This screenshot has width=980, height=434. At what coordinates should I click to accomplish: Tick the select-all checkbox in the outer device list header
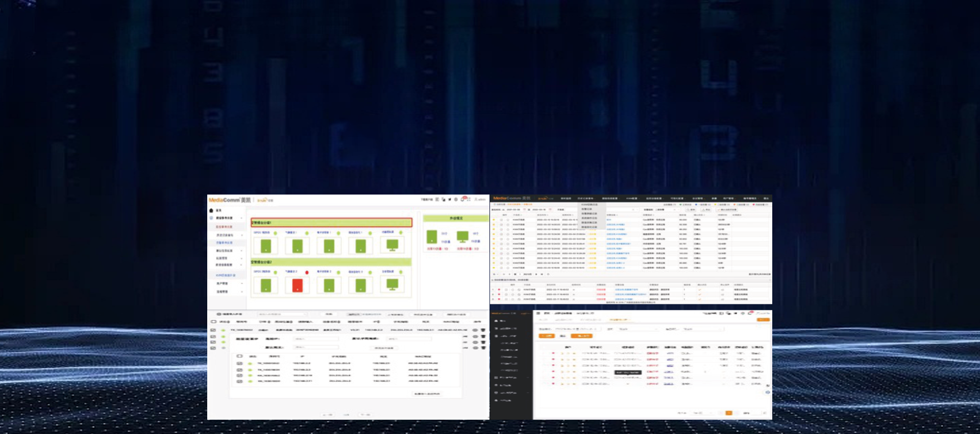(213, 322)
